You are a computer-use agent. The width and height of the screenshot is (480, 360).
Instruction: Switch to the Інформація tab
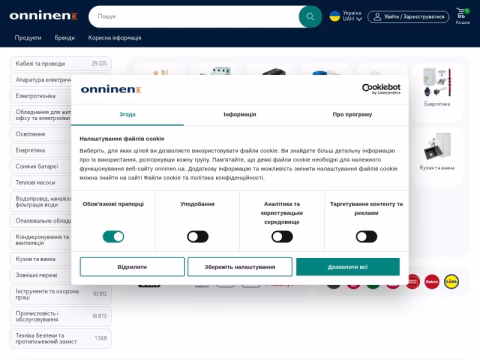[240, 114]
